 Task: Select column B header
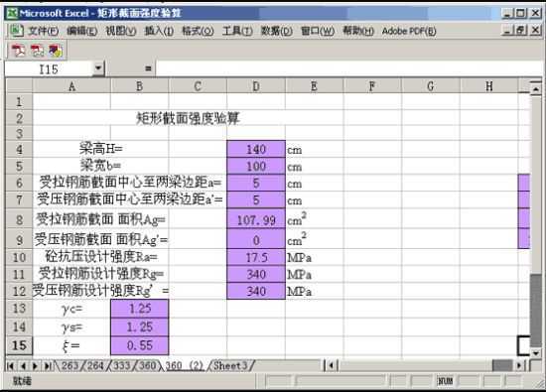click(x=140, y=86)
